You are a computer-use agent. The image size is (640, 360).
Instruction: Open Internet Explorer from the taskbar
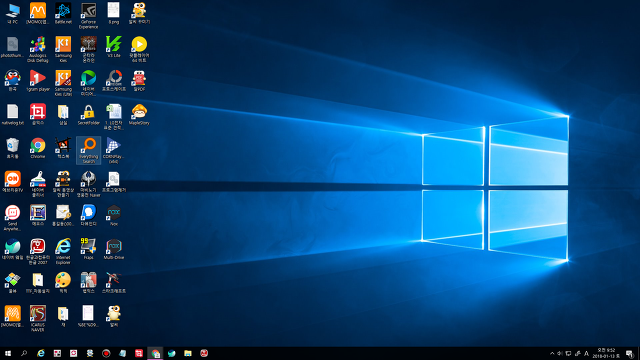tap(41, 353)
